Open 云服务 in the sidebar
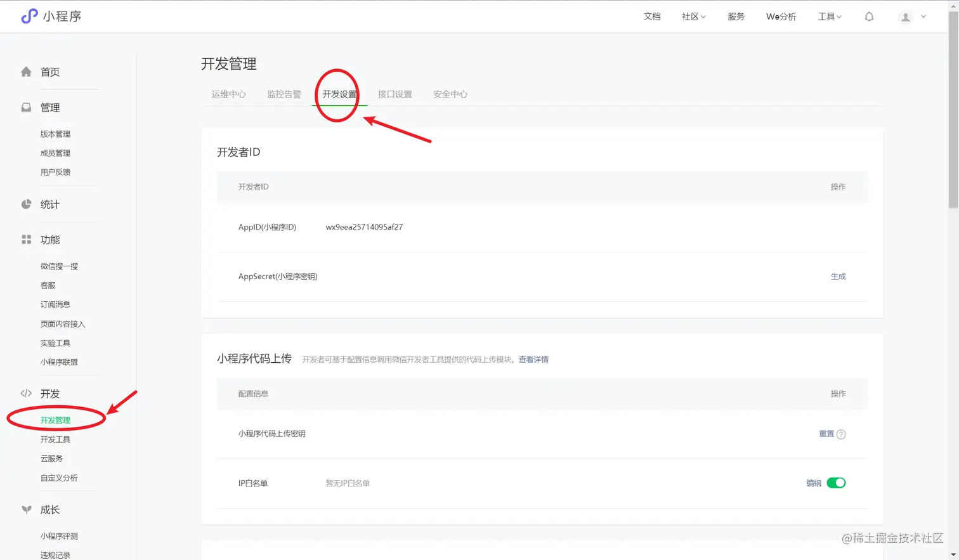 click(x=51, y=458)
